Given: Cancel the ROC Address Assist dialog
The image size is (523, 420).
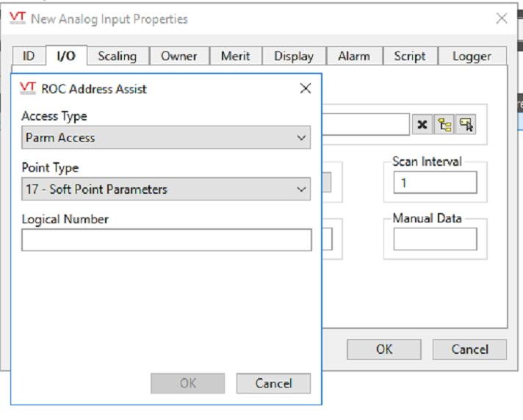Looking at the screenshot, I should 273,383.
